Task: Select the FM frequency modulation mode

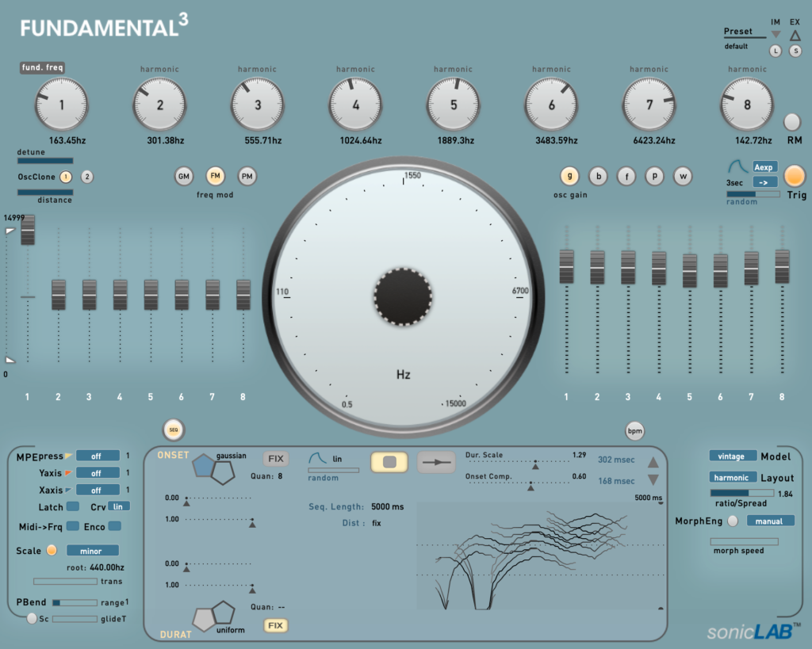Action: [x=216, y=176]
